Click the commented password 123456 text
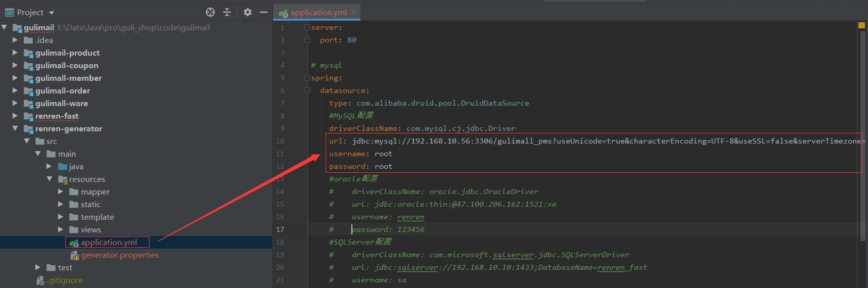Screen dimensions: 868x288 pyautogui.click(x=388, y=229)
